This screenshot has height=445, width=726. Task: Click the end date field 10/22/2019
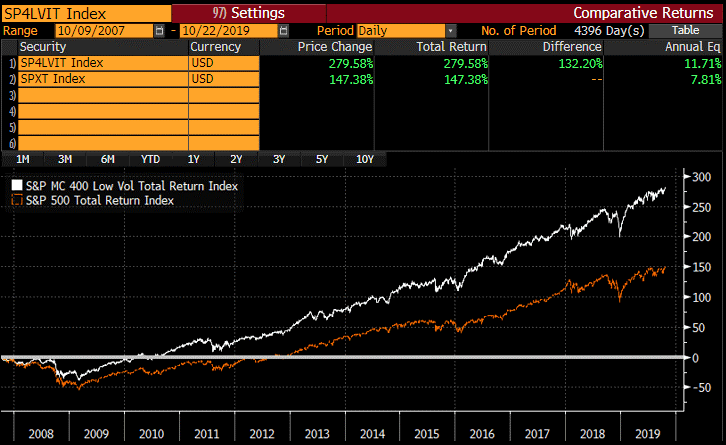pyautogui.click(x=229, y=31)
